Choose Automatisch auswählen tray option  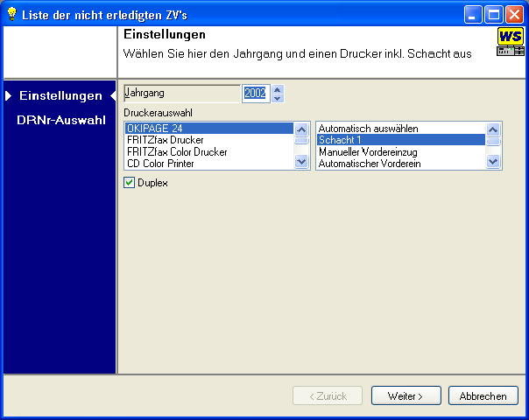401,129
